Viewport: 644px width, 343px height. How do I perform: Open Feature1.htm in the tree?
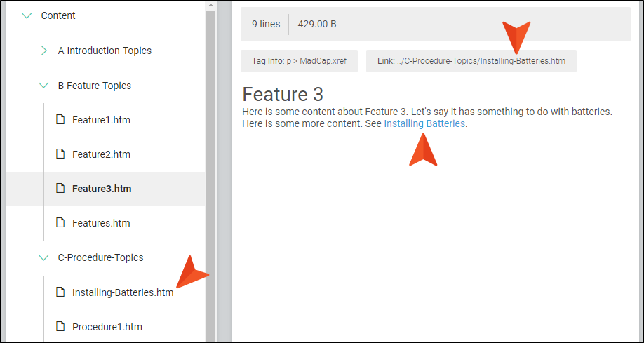tap(101, 120)
